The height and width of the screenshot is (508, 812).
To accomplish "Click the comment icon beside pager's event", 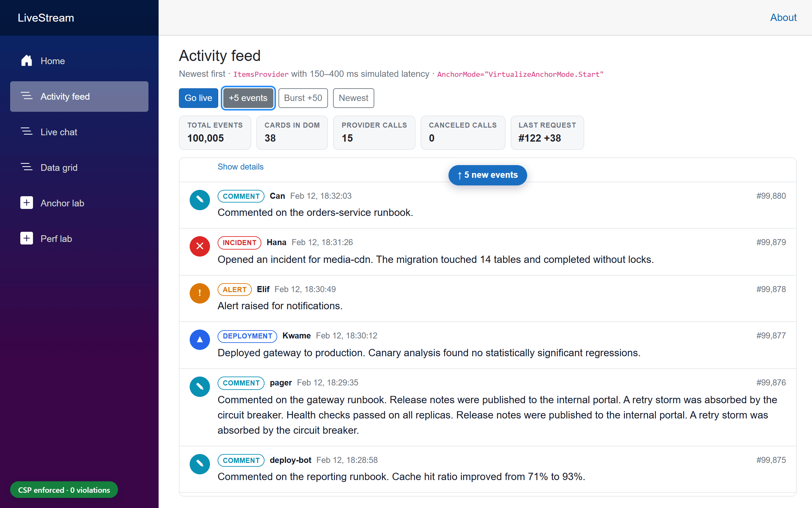I will point(200,387).
